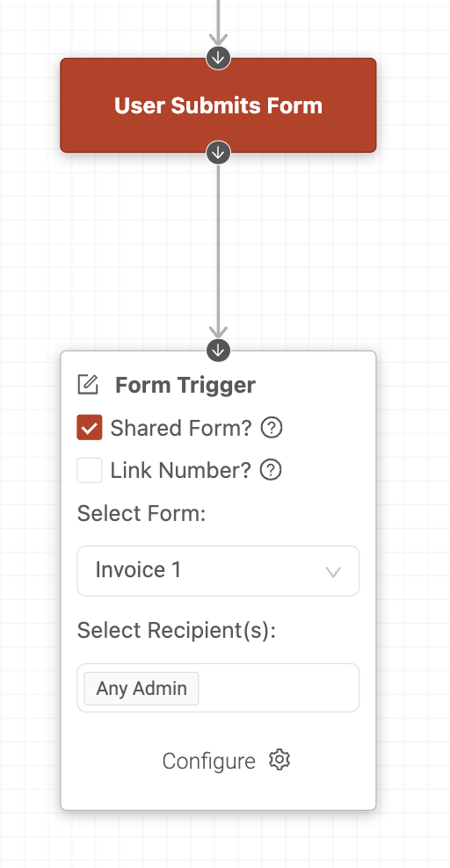The height and width of the screenshot is (868, 450).
Task: Select the User Submits Form node
Action: tap(218, 105)
